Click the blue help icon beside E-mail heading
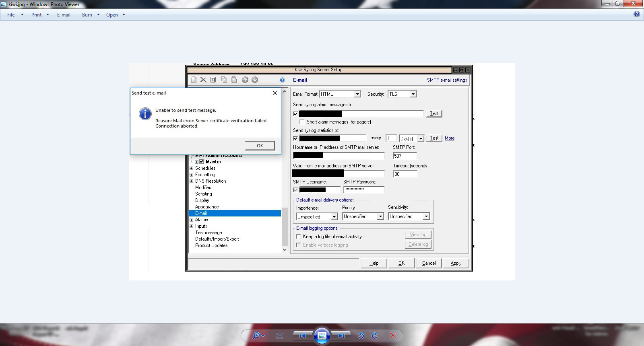This screenshot has width=644, height=346. pos(282,80)
